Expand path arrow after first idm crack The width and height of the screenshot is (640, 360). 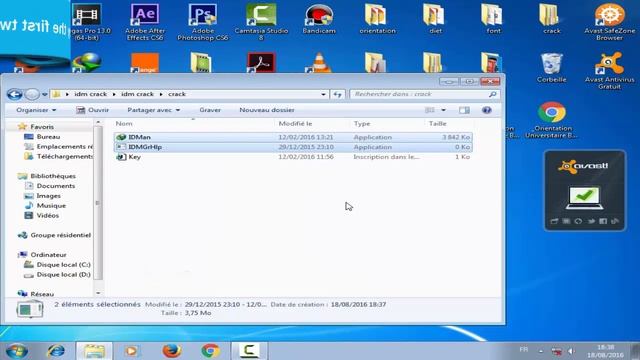114,94
